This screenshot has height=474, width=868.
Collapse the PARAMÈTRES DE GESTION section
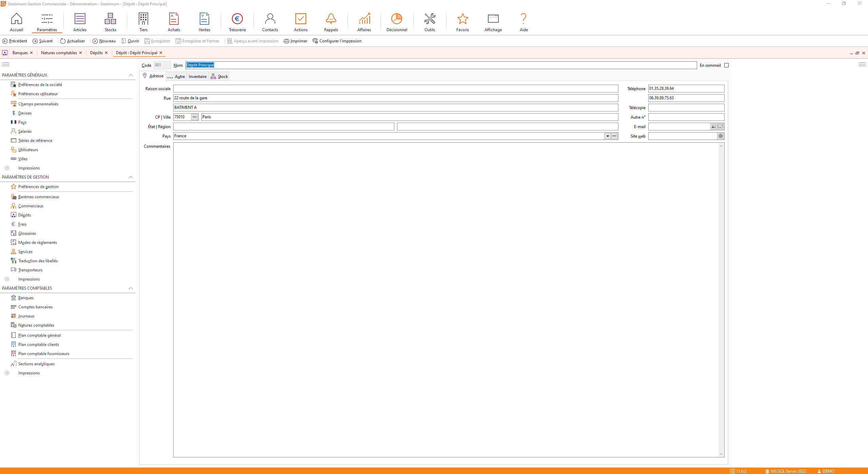[x=131, y=177]
